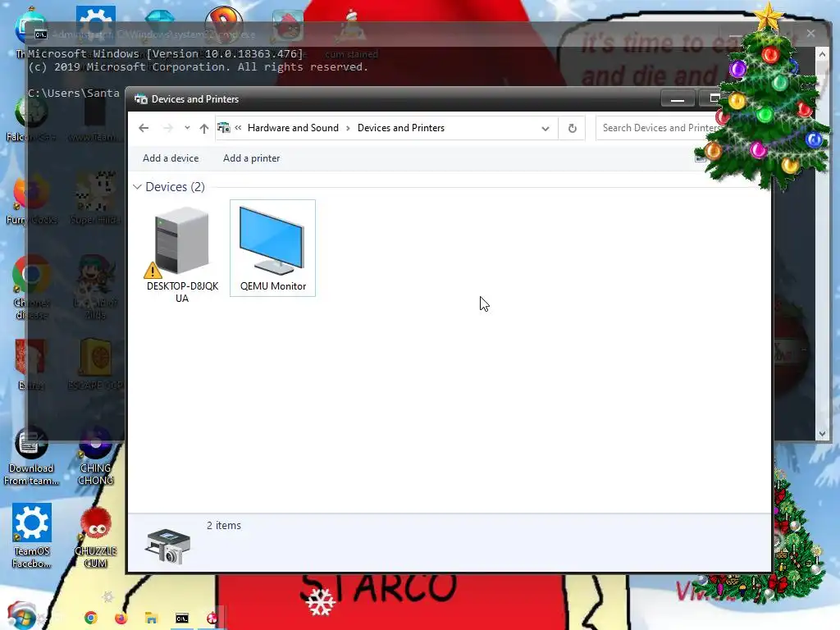Click Add a printer

[x=251, y=158]
